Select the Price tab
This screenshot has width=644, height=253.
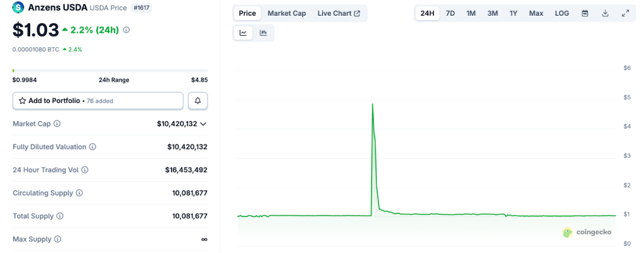(247, 13)
